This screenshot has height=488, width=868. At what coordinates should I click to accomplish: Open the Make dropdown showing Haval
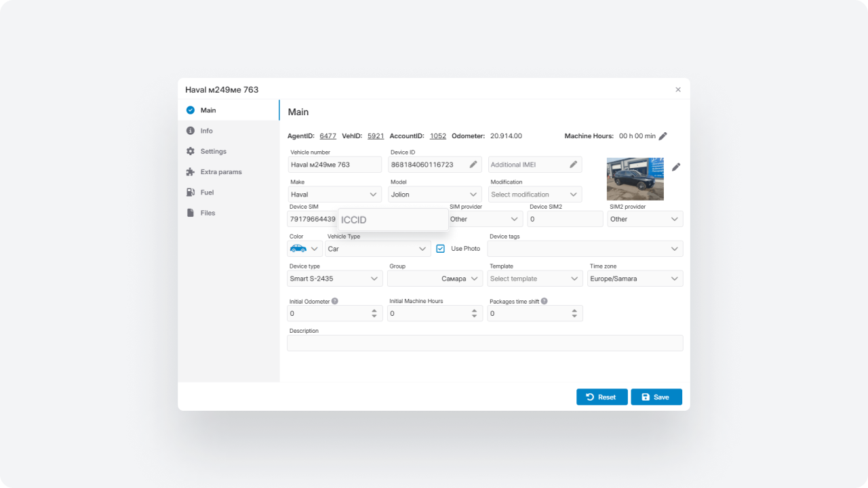(335, 195)
